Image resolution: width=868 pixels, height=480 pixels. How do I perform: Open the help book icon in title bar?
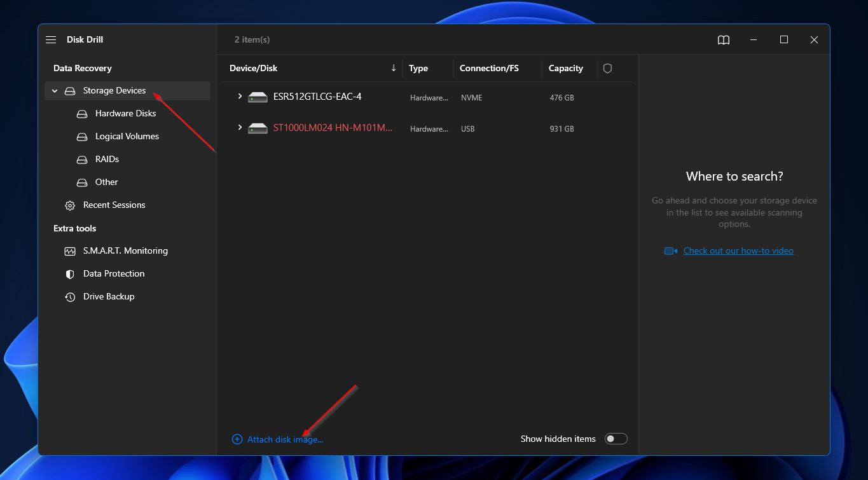(x=724, y=39)
